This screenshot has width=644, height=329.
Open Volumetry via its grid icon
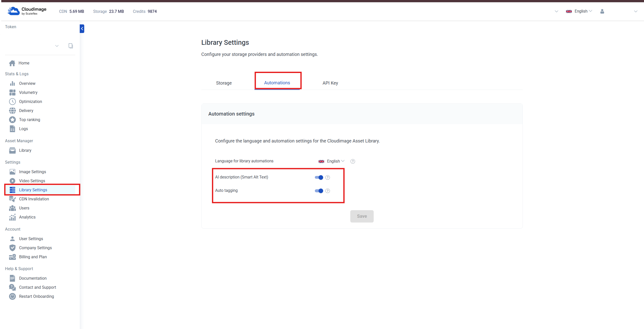[12, 92]
